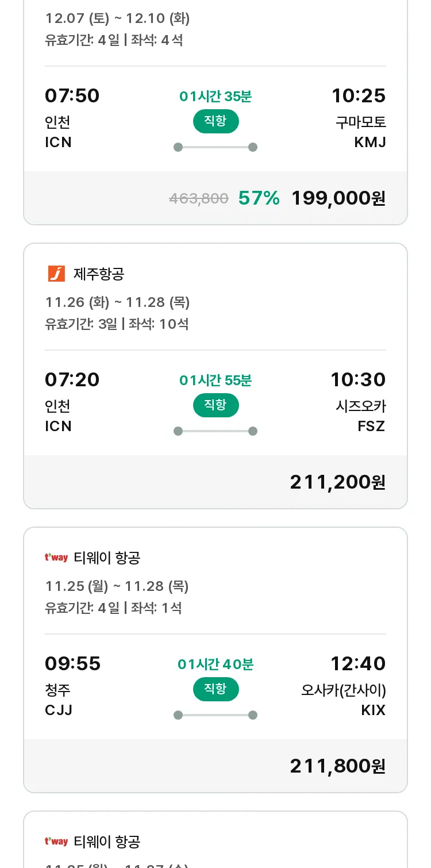
Task: Select the 199,000원 discounted fare
Action: coord(338,198)
